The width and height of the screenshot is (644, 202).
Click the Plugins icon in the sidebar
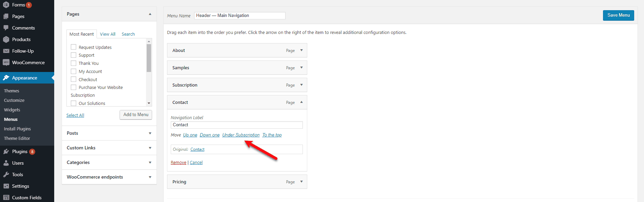(6, 151)
